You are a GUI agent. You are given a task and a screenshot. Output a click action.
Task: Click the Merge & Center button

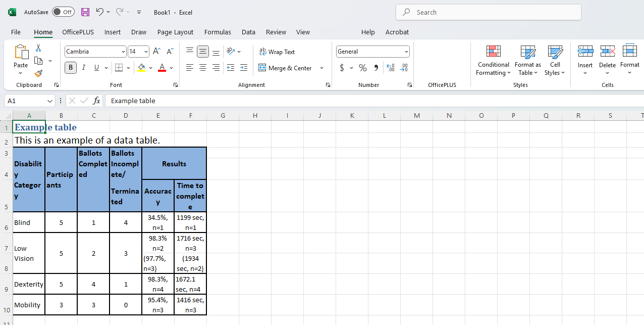[x=286, y=68]
